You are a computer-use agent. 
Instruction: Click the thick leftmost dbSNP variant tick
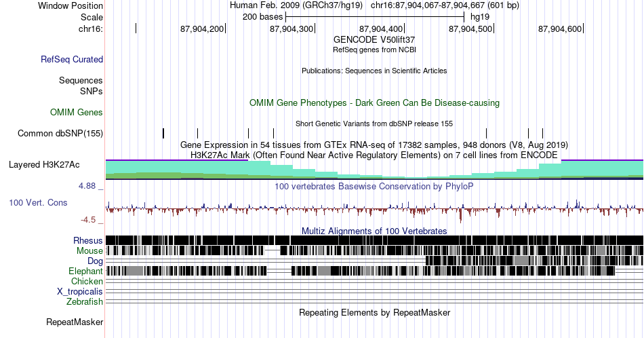(x=163, y=133)
